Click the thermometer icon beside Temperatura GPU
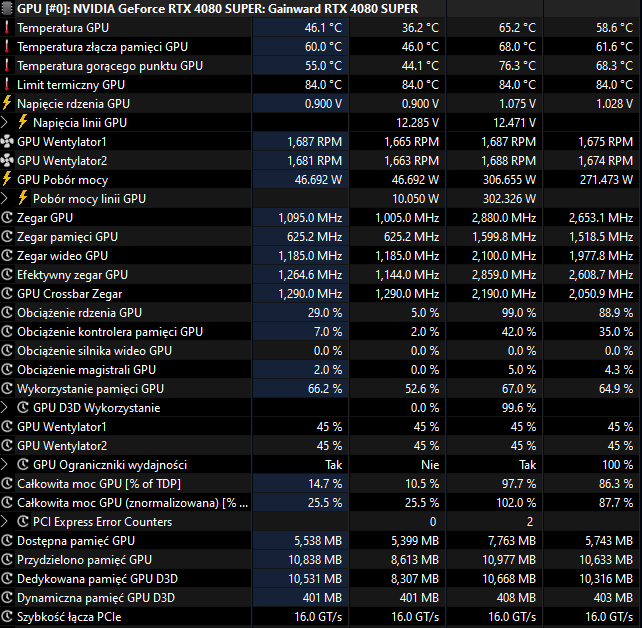This screenshot has width=642, height=628. coord(7,27)
